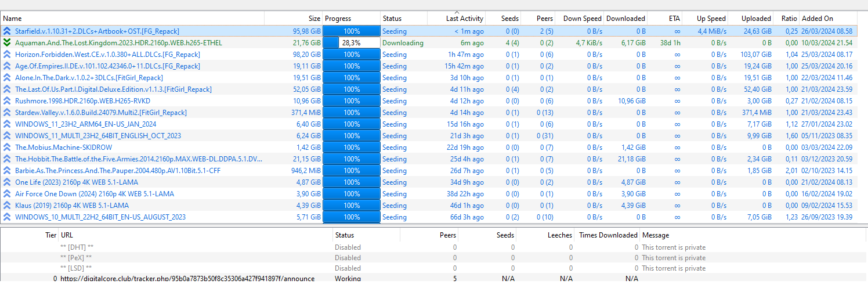Click the tracker list URL column header
Image resolution: width=868 pixels, height=284 pixels.
(x=67, y=235)
